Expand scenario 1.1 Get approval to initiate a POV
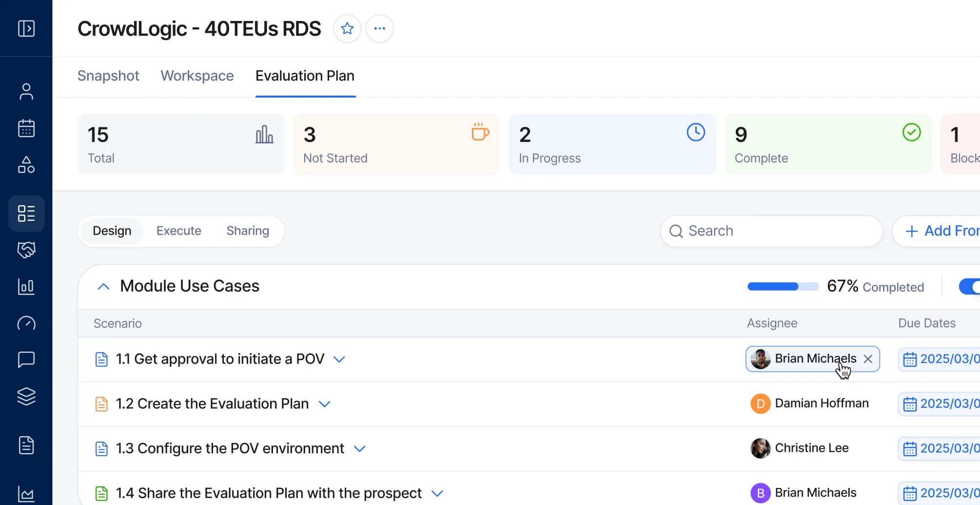This screenshot has height=505, width=980. (x=340, y=359)
